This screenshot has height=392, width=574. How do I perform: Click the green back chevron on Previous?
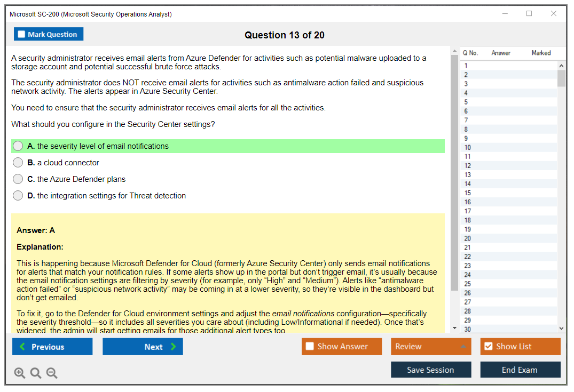(23, 346)
